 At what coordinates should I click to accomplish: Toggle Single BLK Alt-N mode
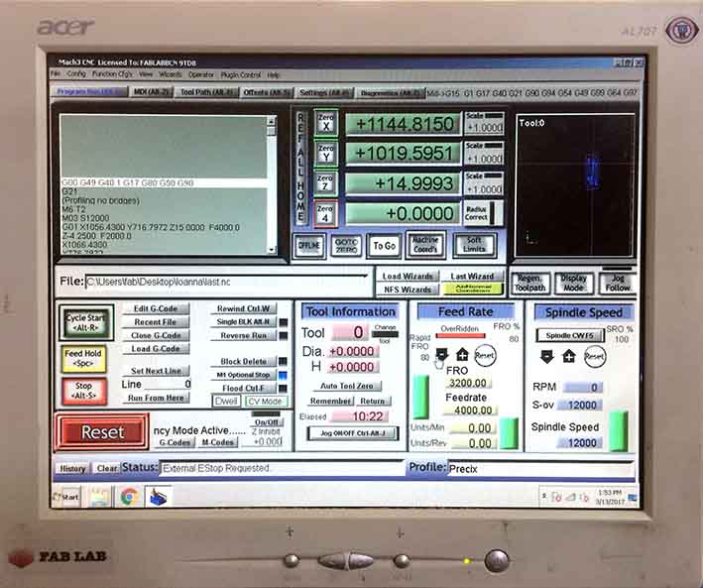(244, 322)
